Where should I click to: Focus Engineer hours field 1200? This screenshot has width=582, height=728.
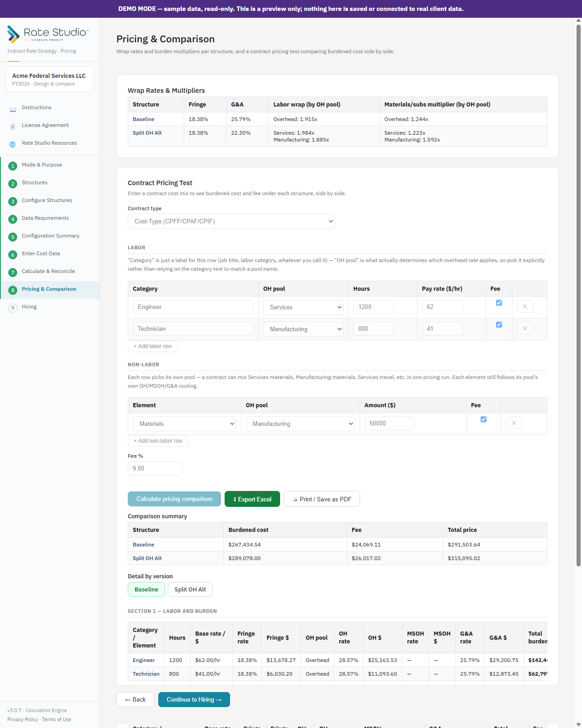pyautogui.click(x=374, y=307)
